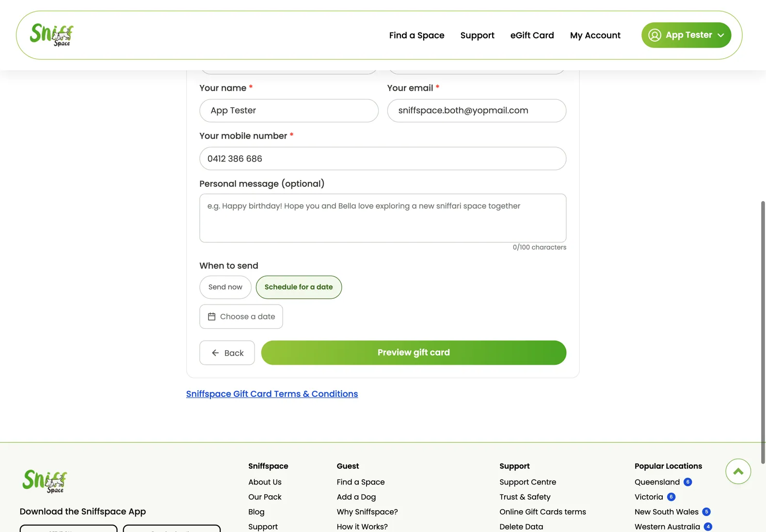The image size is (766, 532).
Task: Open the Blog footer link
Action: tap(256, 512)
